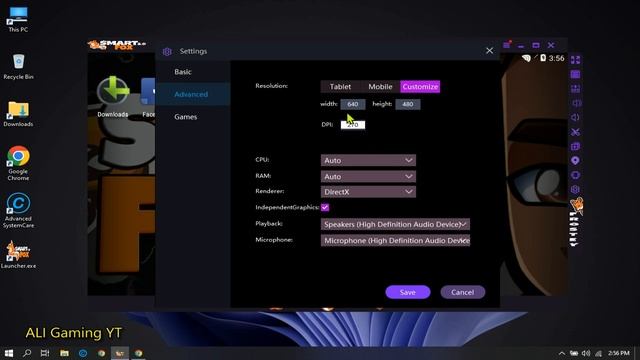Click the volume down speaker icon in sidebar
This screenshot has height=360, width=640.
[576, 118]
